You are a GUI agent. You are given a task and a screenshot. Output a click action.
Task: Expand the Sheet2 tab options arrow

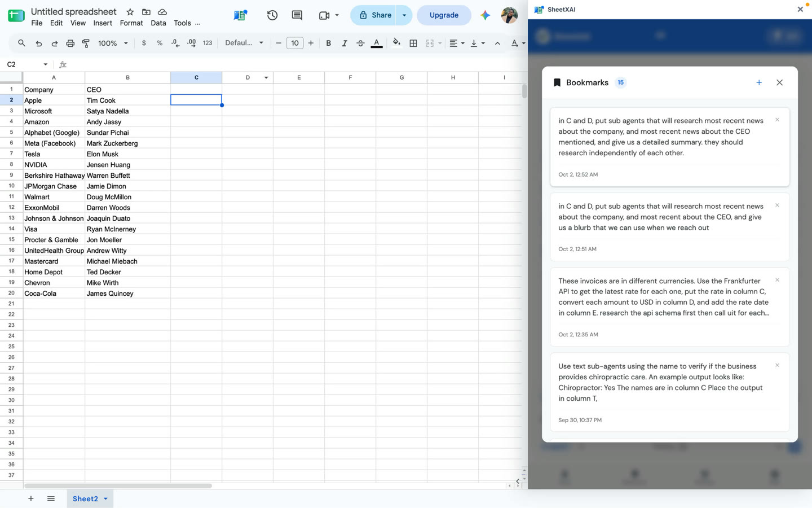coord(105,499)
